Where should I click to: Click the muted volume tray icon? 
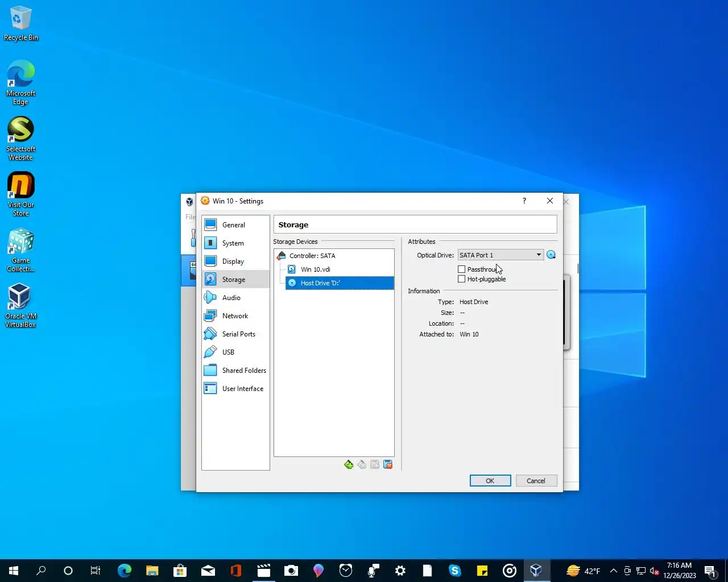click(655, 571)
